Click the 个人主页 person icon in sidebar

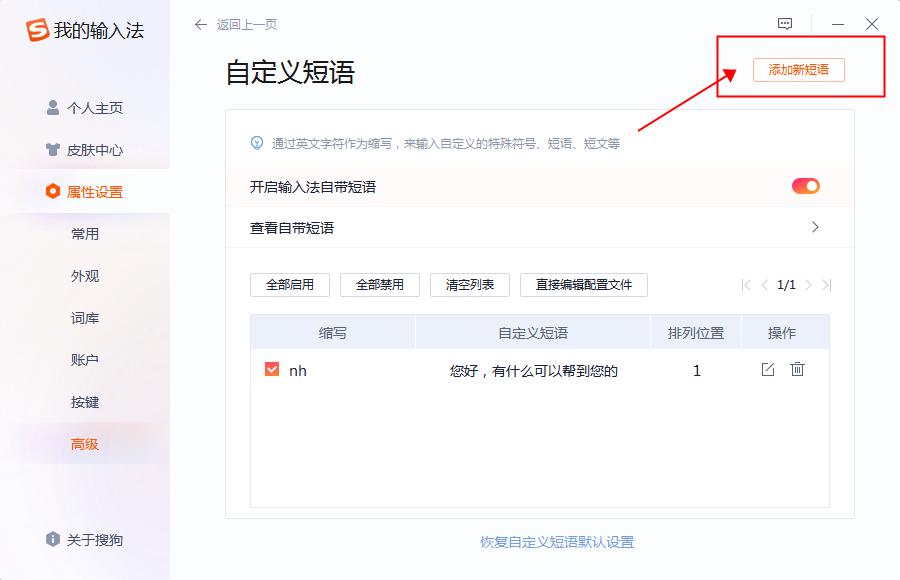click(53, 107)
